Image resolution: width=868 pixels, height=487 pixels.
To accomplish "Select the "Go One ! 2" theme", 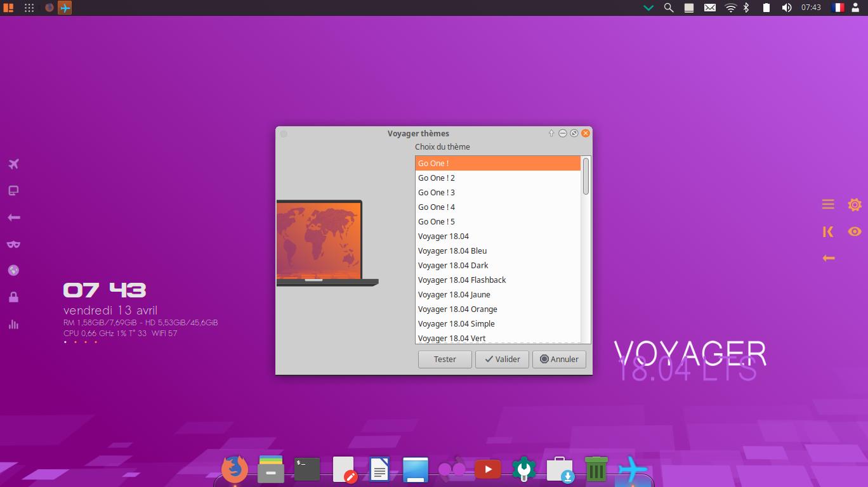I will pos(498,178).
